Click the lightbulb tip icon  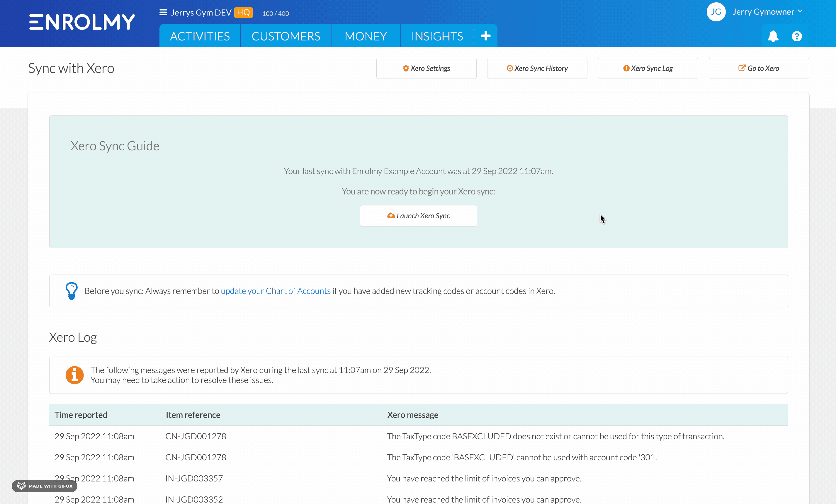click(71, 291)
